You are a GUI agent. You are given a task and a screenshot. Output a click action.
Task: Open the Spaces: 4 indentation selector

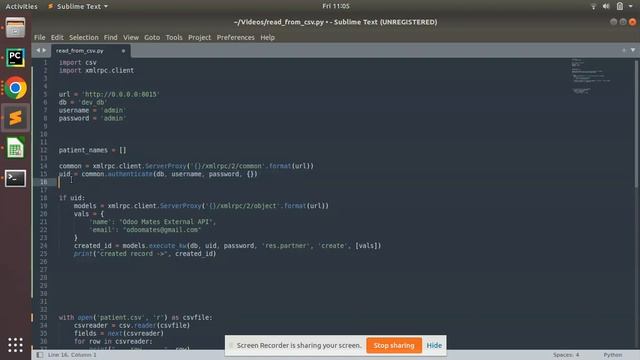(566, 355)
